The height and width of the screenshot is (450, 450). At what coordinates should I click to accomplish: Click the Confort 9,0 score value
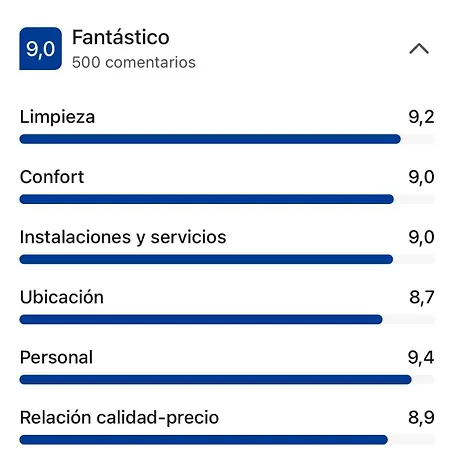(421, 177)
